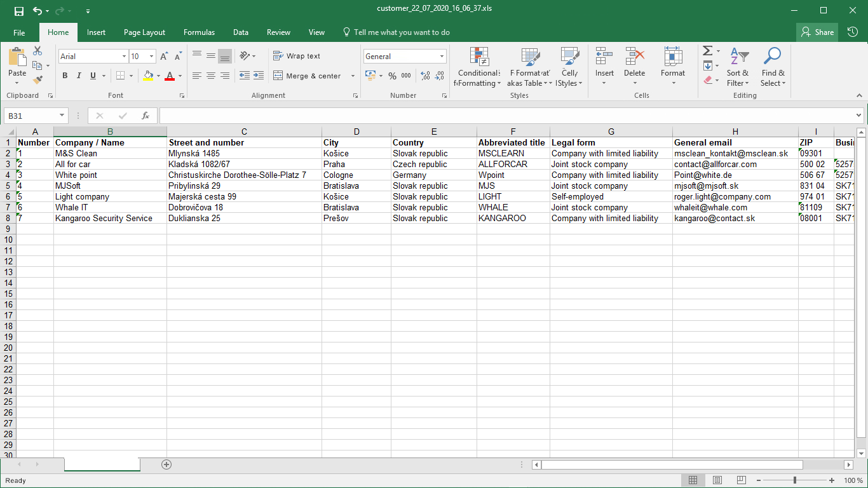Switch to the Review tab
This screenshot has width=868, height=488.
pos(278,32)
